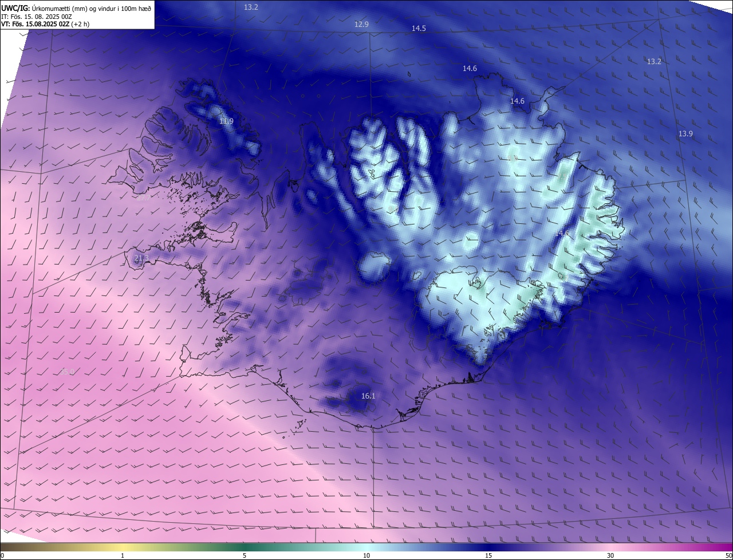Click the 21.3 value label at Snæfellsnes

click(x=141, y=258)
